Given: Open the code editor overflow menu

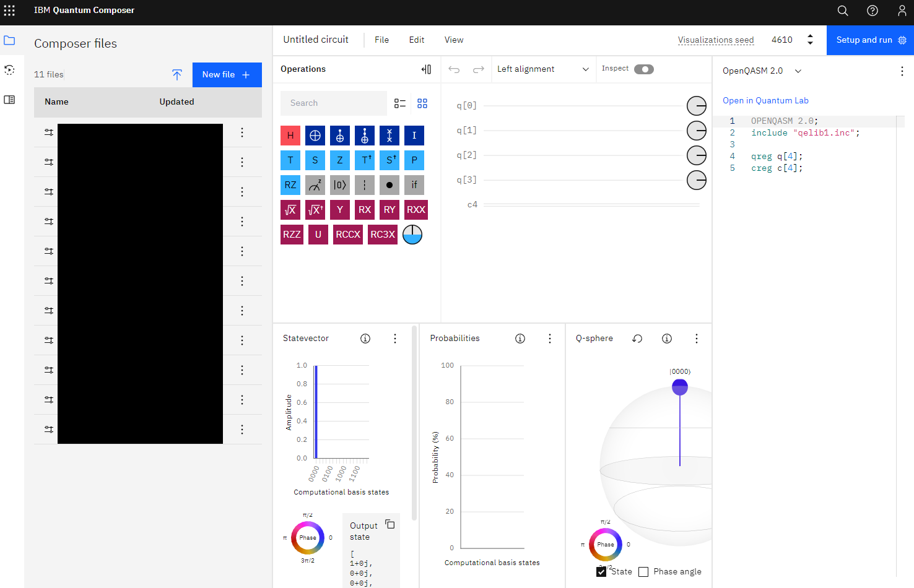Looking at the screenshot, I should [902, 71].
